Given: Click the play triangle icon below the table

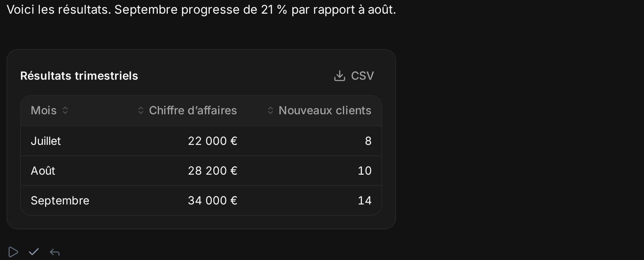Looking at the screenshot, I should click(13, 252).
